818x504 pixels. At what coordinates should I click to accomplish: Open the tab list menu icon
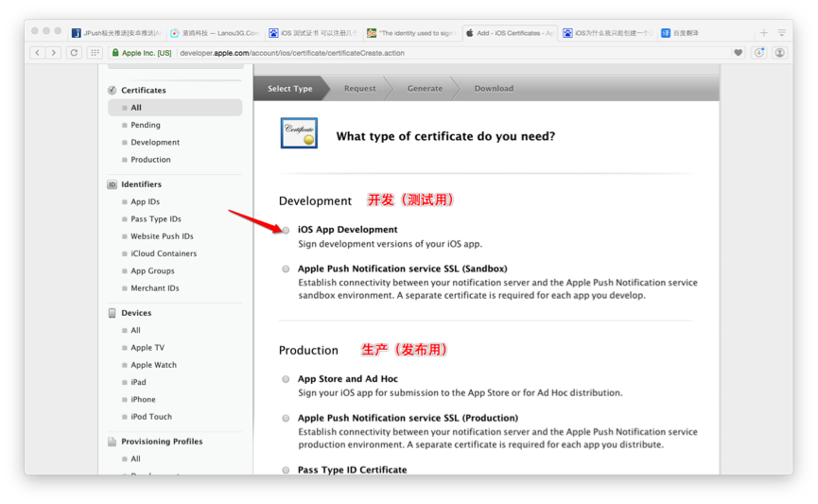781,33
